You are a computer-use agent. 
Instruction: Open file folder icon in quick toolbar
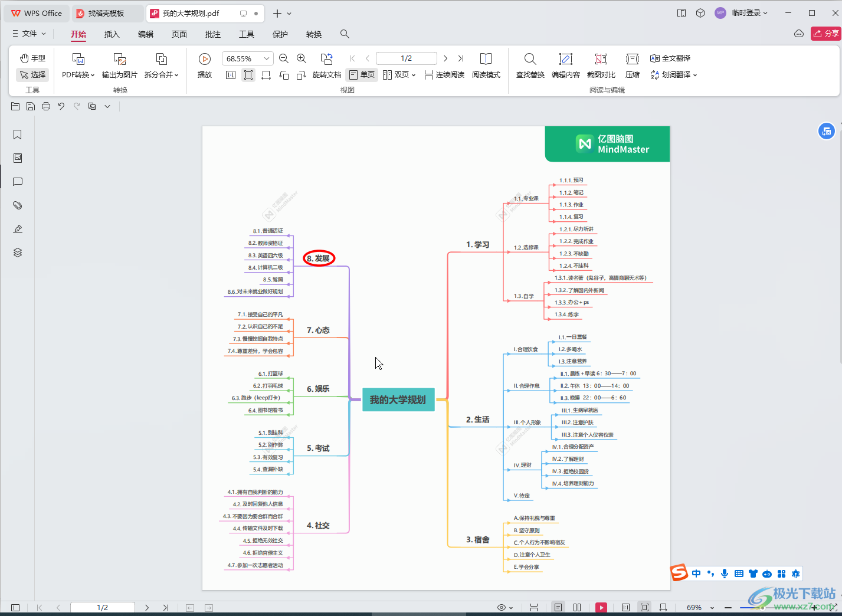15,106
